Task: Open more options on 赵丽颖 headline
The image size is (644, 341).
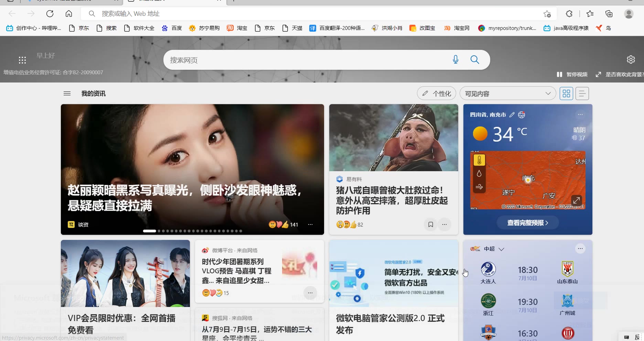Action: 310,224
